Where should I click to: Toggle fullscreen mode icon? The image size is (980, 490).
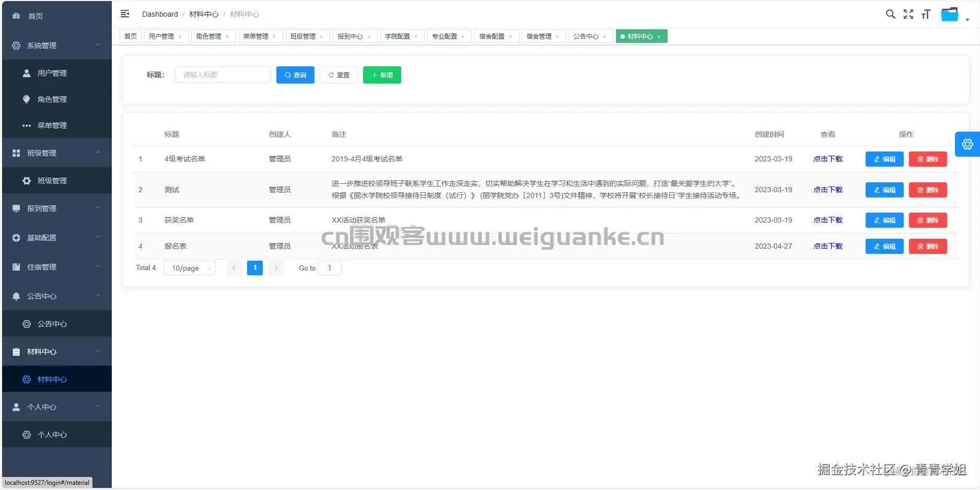(908, 14)
